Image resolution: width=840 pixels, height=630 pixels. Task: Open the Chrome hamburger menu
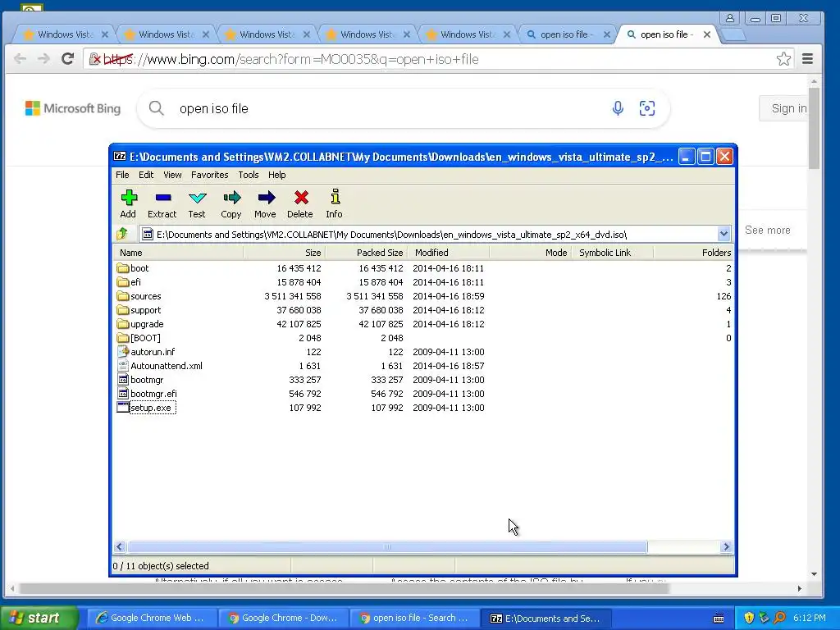[807, 59]
